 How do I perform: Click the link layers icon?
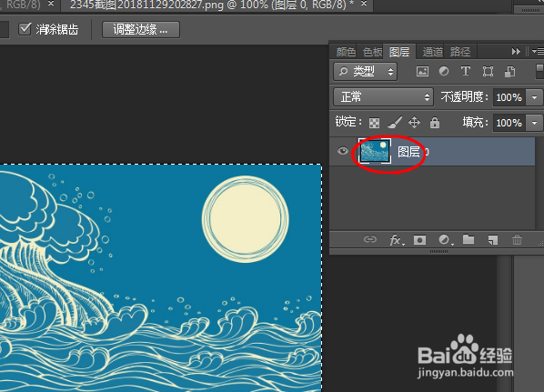point(370,239)
